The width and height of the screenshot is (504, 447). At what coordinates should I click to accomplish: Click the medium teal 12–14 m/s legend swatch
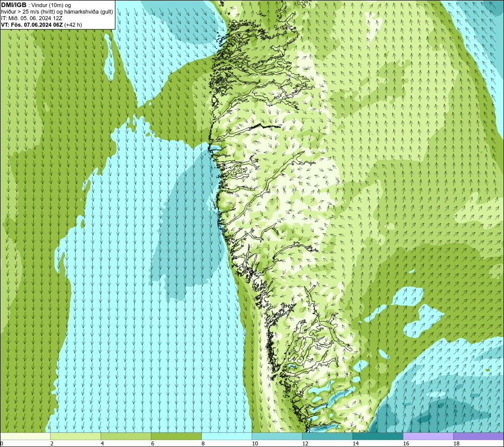pos(327,436)
